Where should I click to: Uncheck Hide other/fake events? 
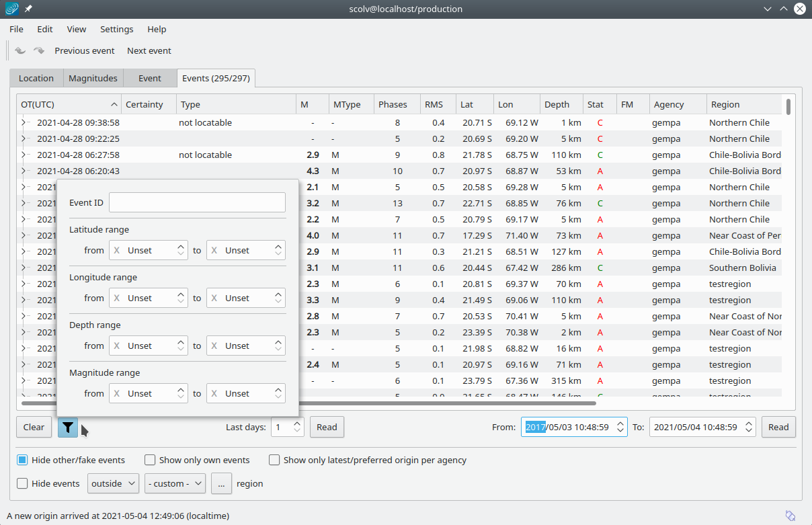pos(22,460)
